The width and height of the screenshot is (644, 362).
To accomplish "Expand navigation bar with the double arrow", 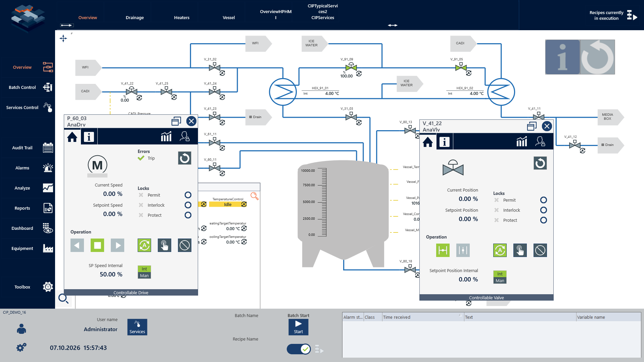I will 393,25.
